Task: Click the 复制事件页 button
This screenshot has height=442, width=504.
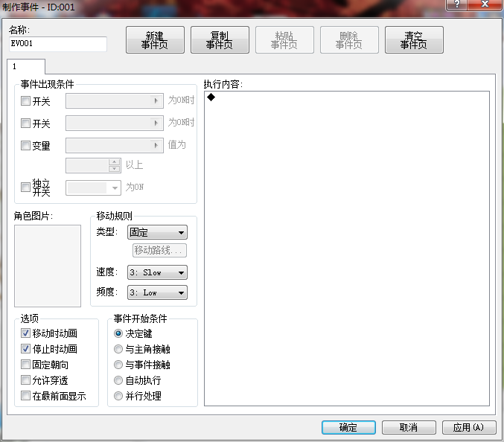Action: pyautogui.click(x=220, y=40)
